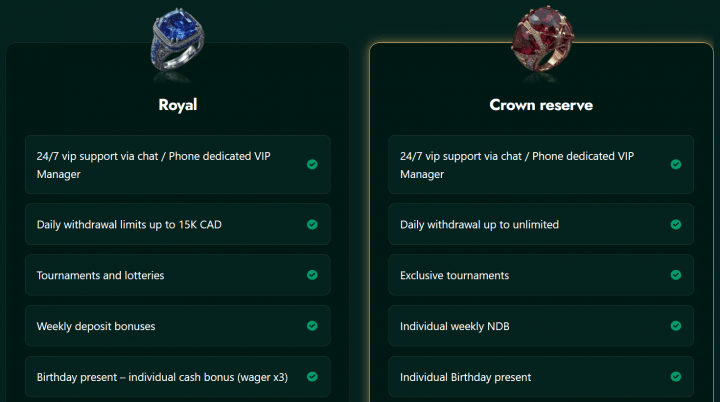Select the Crown reserve tier heading
Screen dimensions: 720x402
(x=540, y=104)
